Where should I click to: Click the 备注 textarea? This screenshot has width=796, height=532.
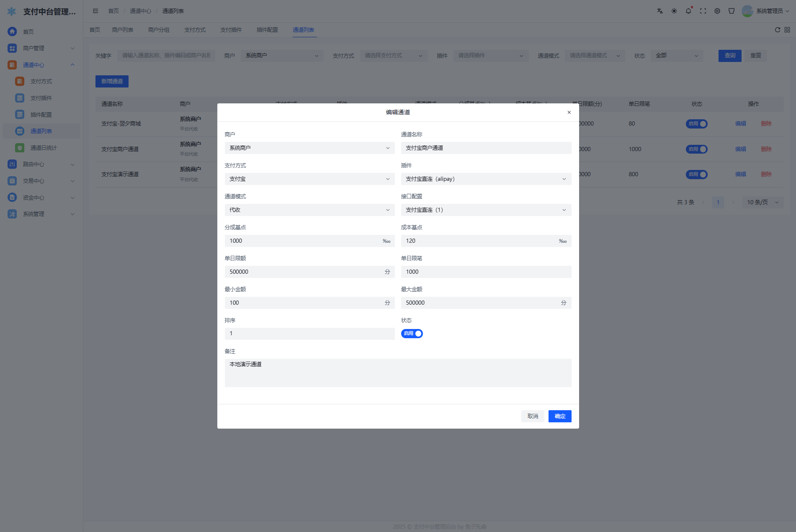pyautogui.click(x=398, y=373)
